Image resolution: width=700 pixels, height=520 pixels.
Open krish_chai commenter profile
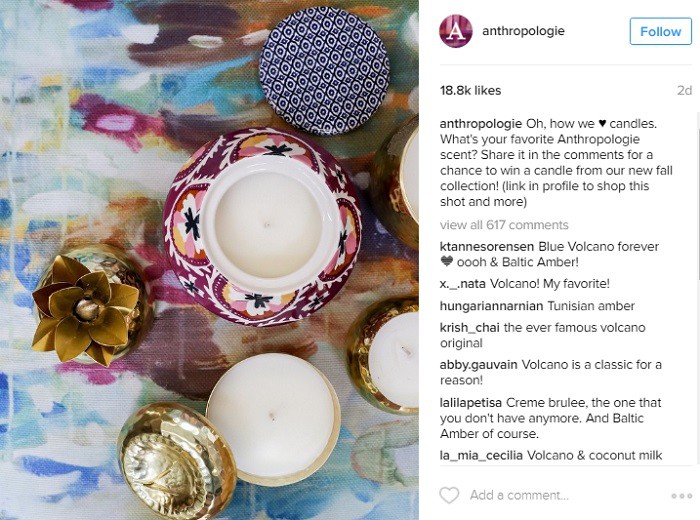click(x=469, y=328)
